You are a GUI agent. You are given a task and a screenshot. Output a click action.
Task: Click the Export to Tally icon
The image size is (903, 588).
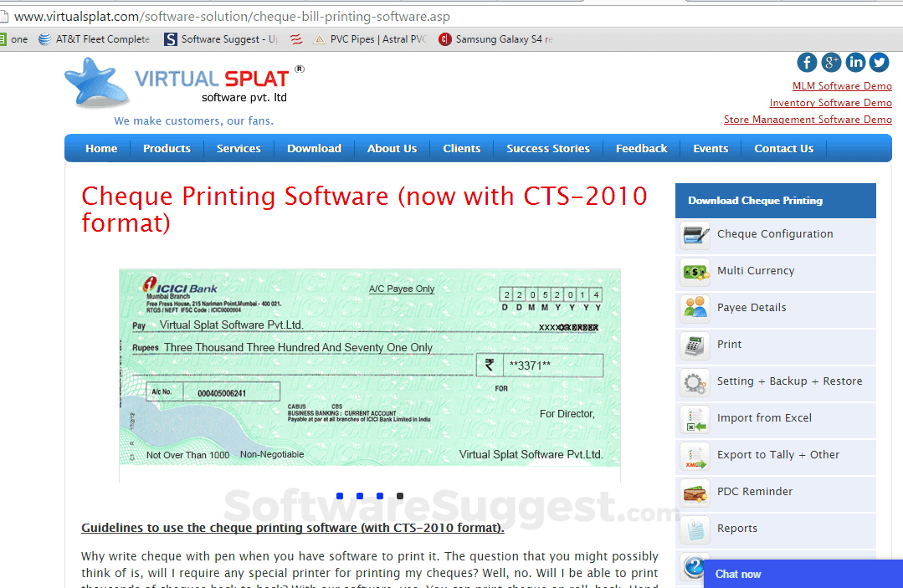point(695,456)
